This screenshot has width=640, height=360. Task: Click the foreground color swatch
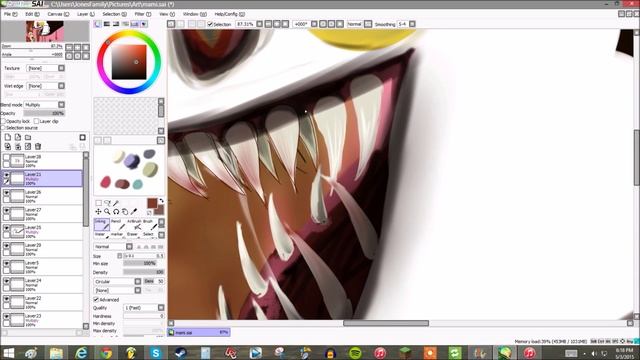click(152, 203)
